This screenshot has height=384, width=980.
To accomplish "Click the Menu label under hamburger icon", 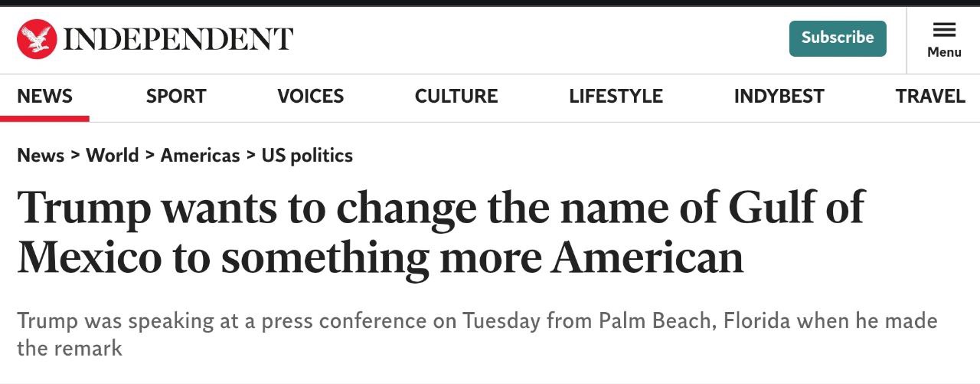I will [x=944, y=52].
